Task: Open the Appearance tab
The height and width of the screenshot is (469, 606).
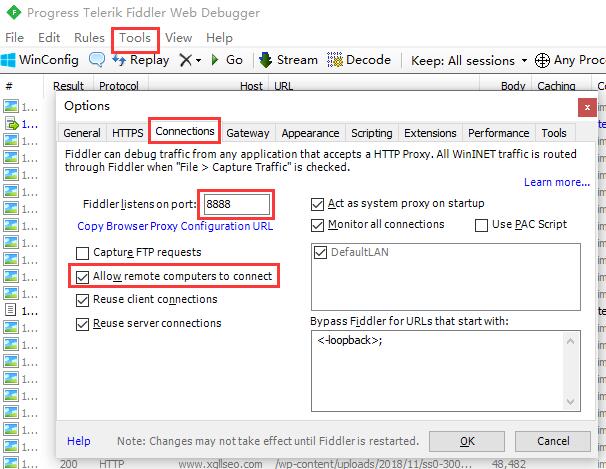Action: pos(310,133)
